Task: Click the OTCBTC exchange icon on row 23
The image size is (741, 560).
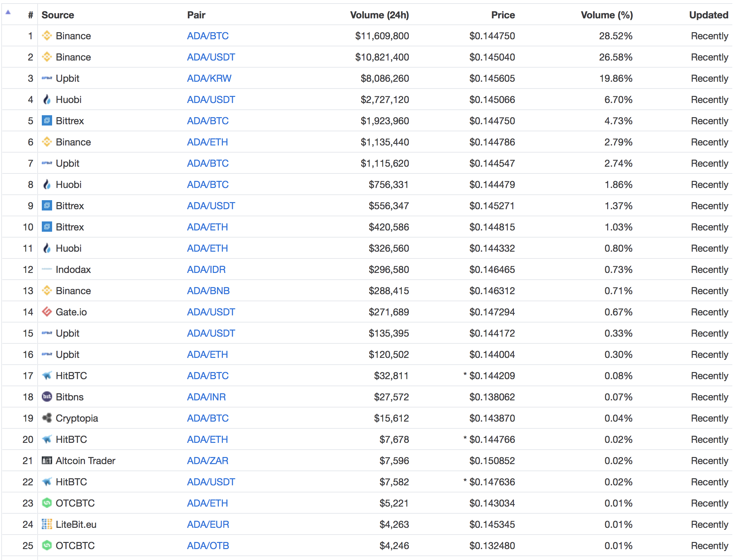Action: coord(47,503)
